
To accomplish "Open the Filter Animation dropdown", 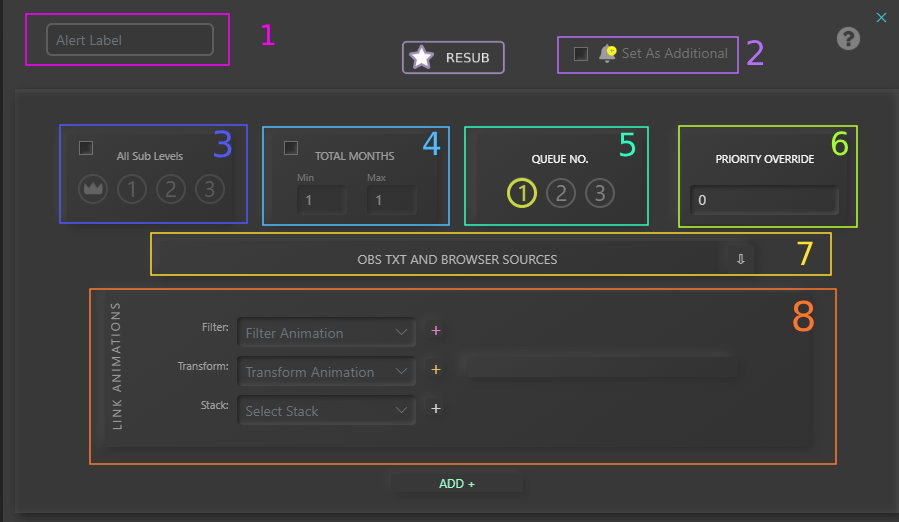I will [326, 332].
